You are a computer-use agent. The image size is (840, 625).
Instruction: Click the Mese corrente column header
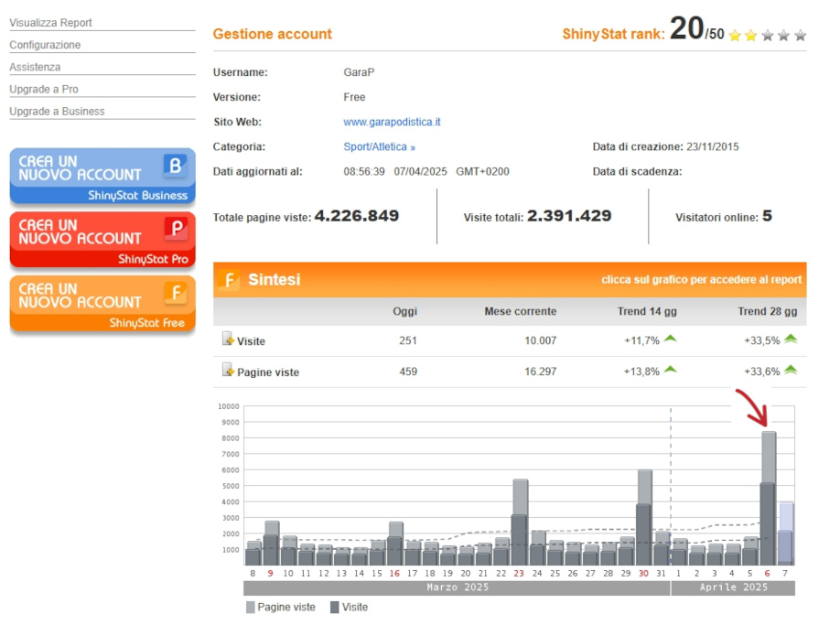point(520,312)
